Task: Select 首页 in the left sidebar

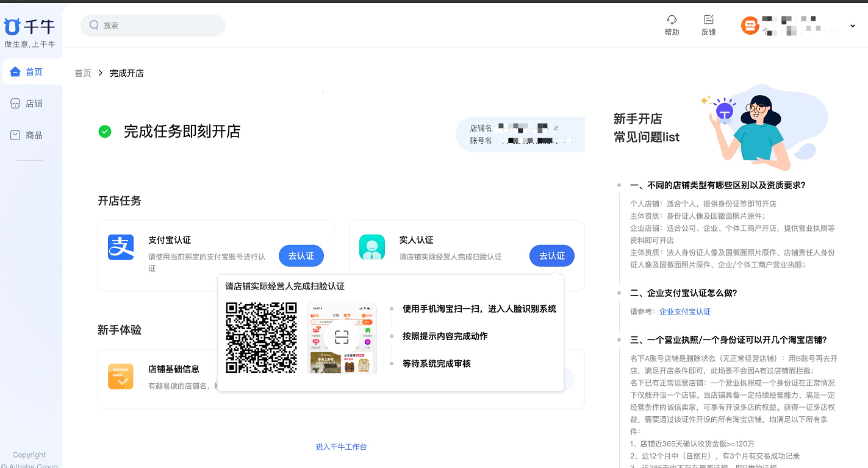Action: [34, 72]
